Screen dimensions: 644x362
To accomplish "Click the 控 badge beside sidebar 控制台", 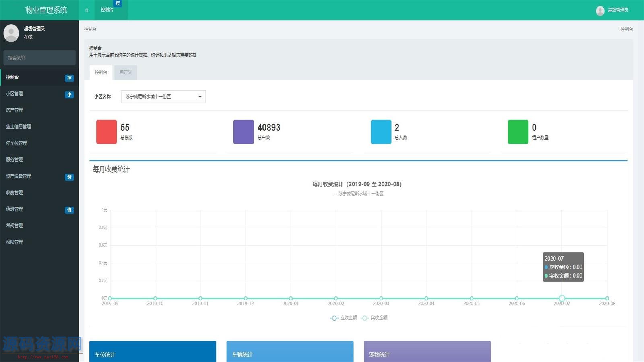I will [x=69, y=78].
